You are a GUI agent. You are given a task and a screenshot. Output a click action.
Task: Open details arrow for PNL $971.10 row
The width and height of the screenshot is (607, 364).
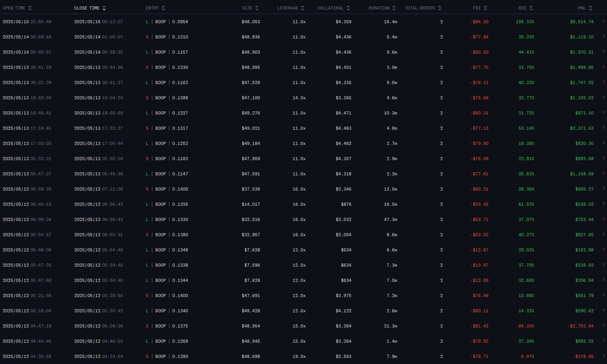pos(602,113)
